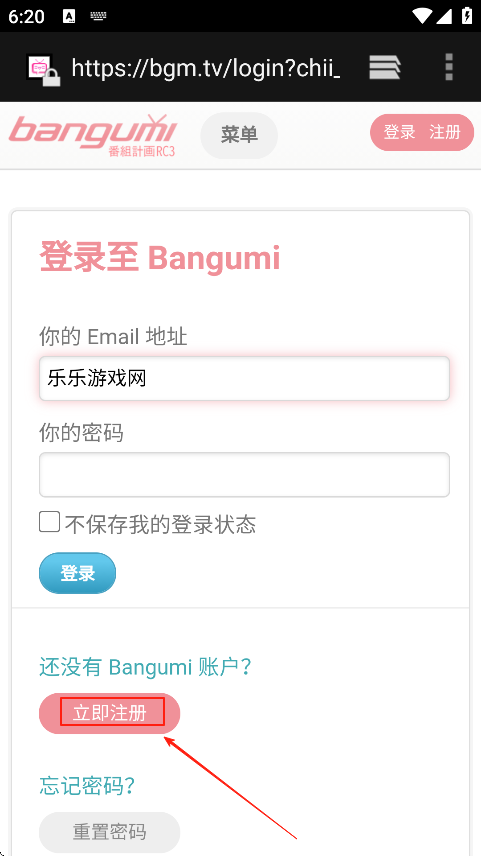Click the 重置密码 button

point(109,833)
